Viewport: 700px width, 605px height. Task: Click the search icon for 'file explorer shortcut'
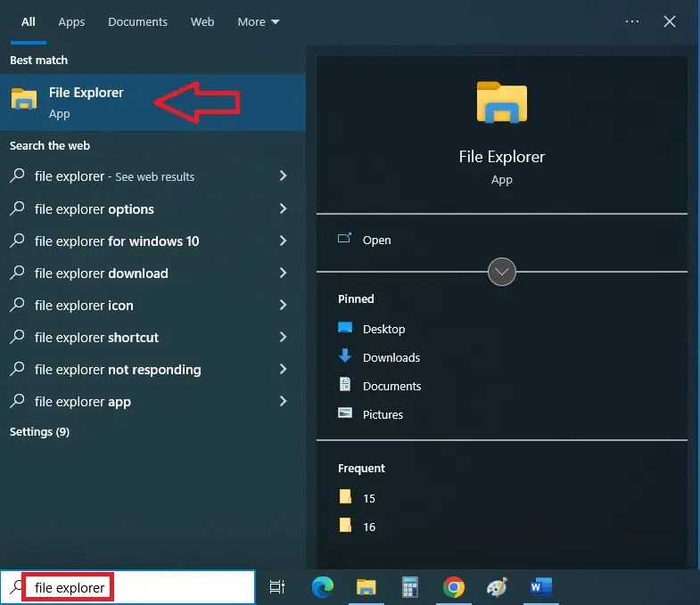click(17, 337)
